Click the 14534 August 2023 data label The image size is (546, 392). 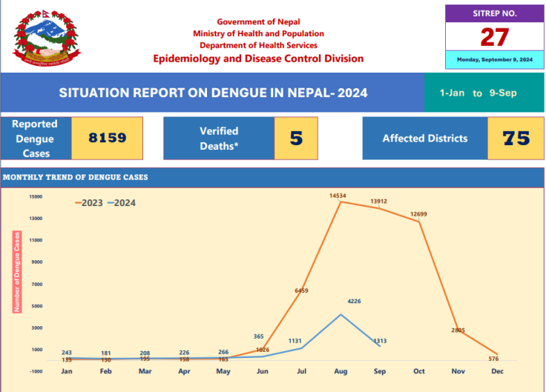click(338, 196)
